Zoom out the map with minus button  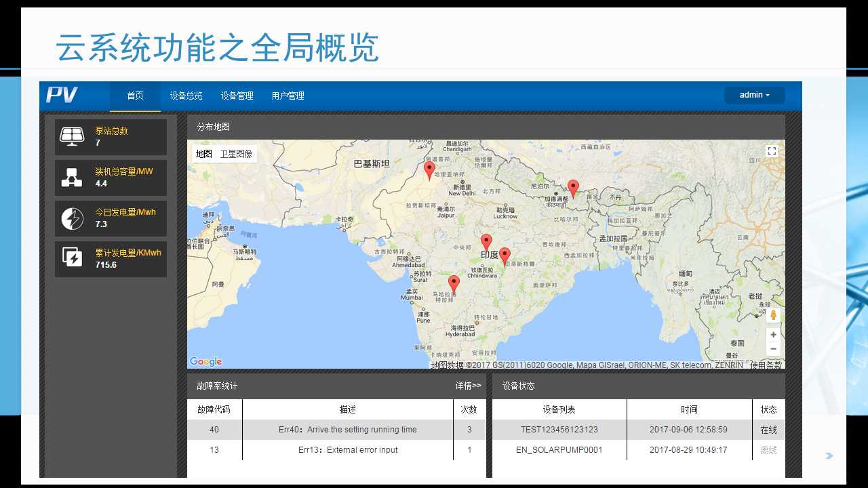click(773, 349)
